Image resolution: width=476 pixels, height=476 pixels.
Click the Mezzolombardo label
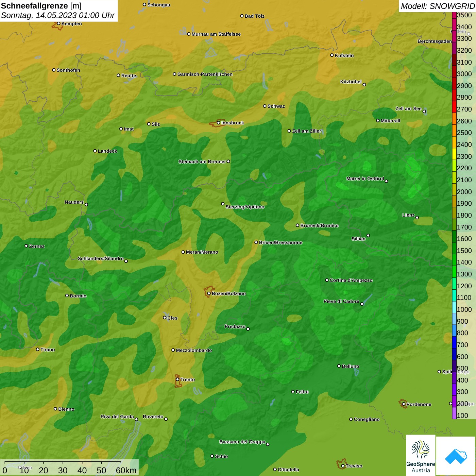tap(194, 350)
